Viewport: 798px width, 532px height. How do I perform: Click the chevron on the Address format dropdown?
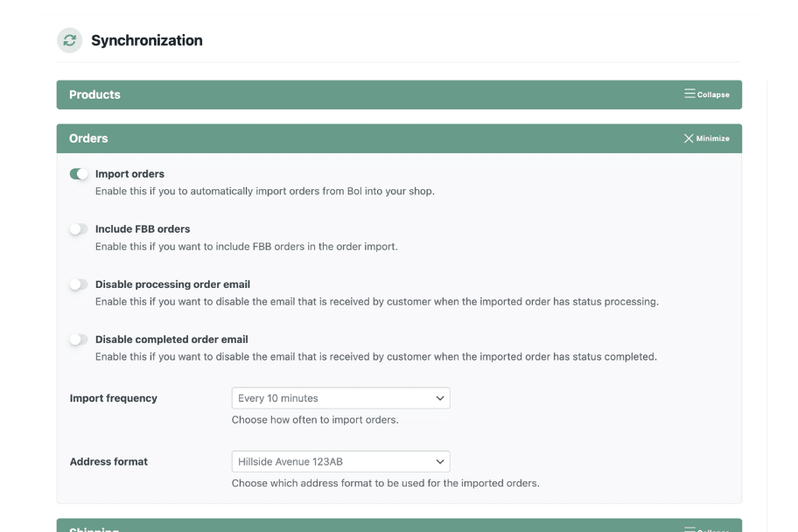[x=440, y=461]
